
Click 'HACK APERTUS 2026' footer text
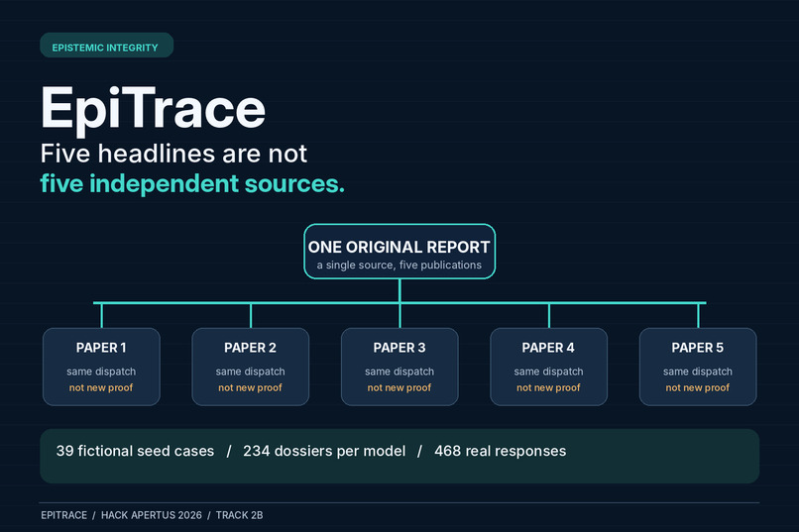(x=152, y=515)
